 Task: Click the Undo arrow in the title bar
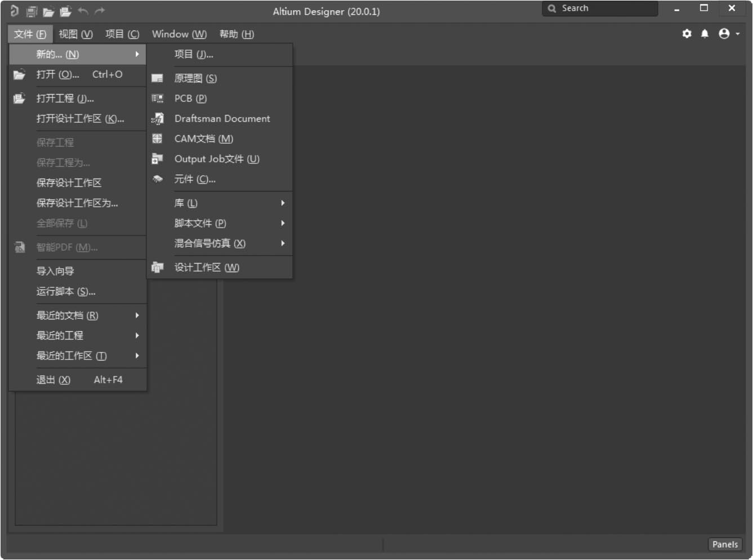pos(83,11)
